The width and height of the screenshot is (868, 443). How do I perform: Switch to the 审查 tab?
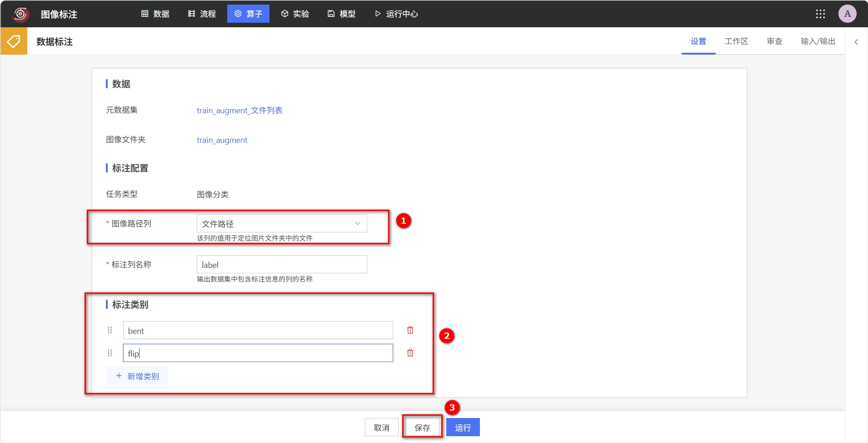coord(774,41)
